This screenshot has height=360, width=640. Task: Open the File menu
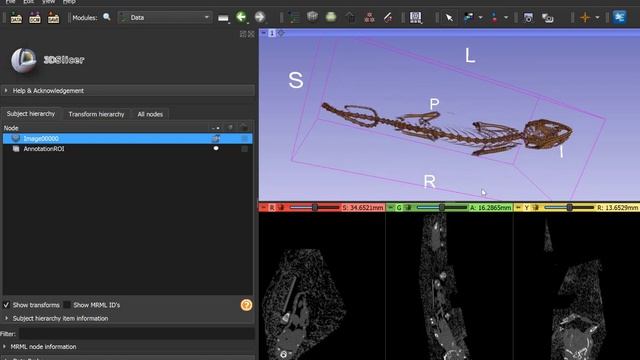(x=10, y=2)
